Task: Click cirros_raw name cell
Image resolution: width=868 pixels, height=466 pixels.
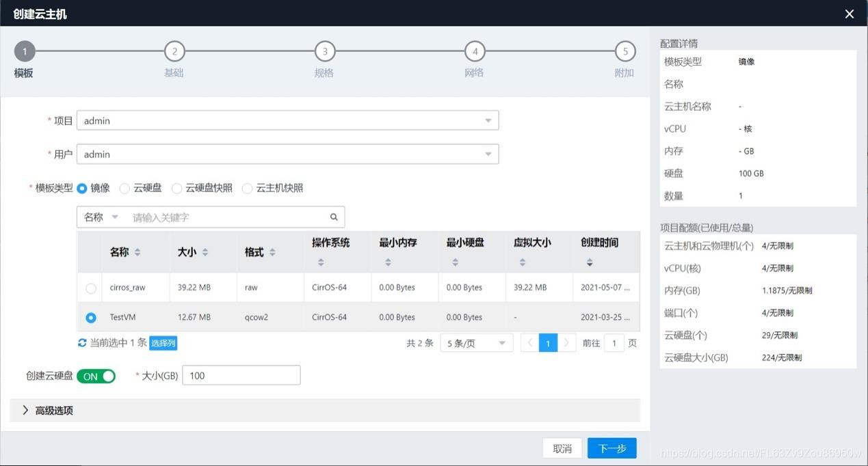Action: [128, 288]
